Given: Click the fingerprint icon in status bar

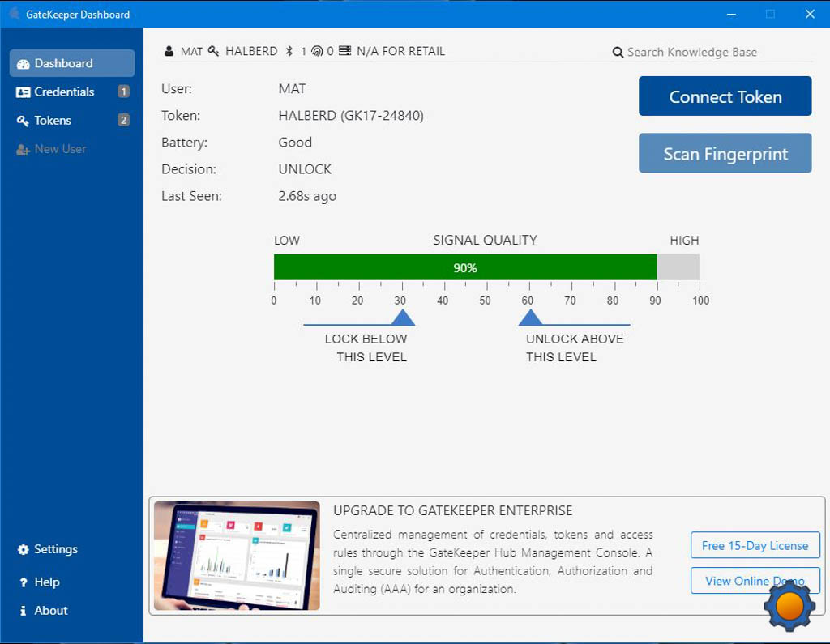Looking at the screenshot, I should pyautogui.click(x=317, y=51).
